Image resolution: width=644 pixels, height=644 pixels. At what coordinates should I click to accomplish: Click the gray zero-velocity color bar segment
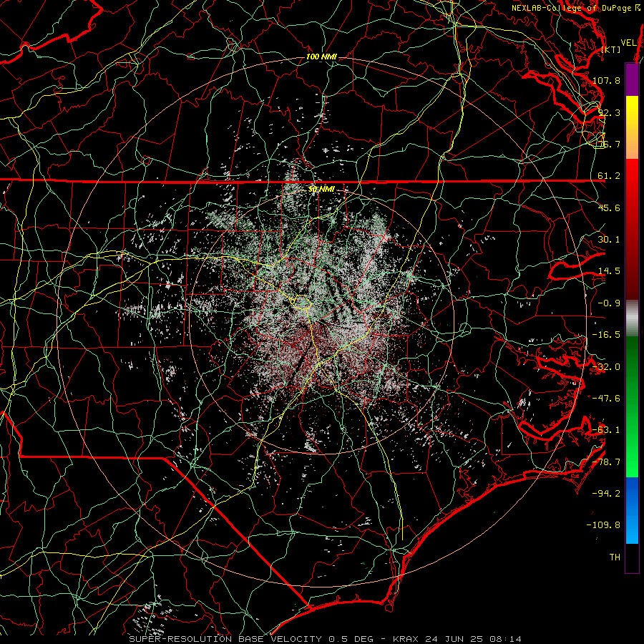click(632, 316)
